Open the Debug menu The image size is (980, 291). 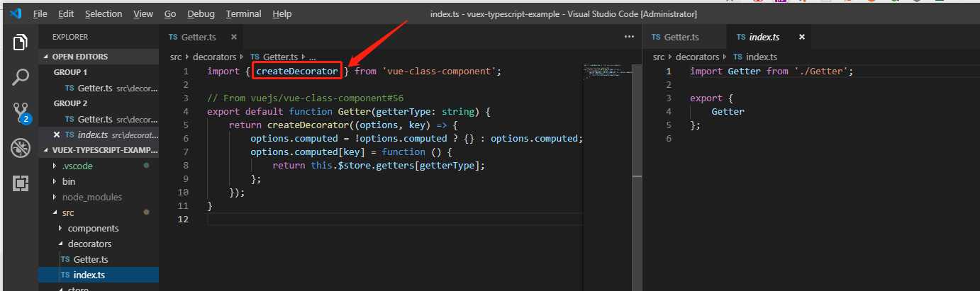pos(201,14)
